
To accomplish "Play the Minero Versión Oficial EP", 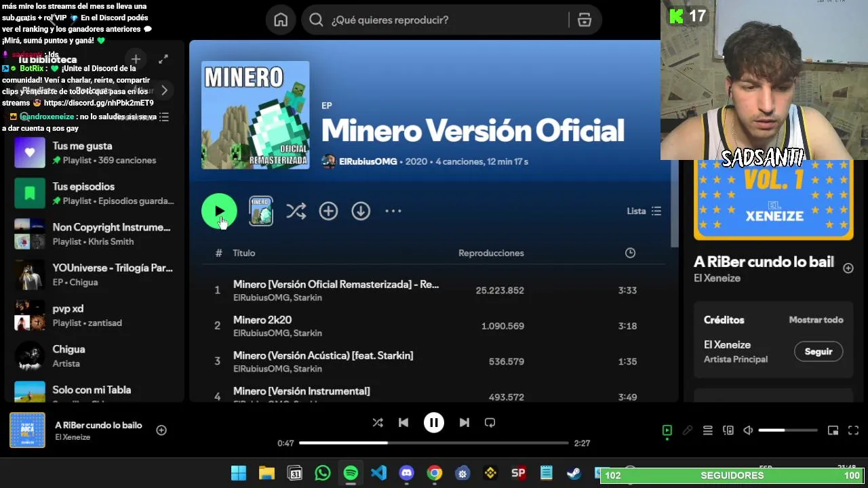I will [219, 211].
